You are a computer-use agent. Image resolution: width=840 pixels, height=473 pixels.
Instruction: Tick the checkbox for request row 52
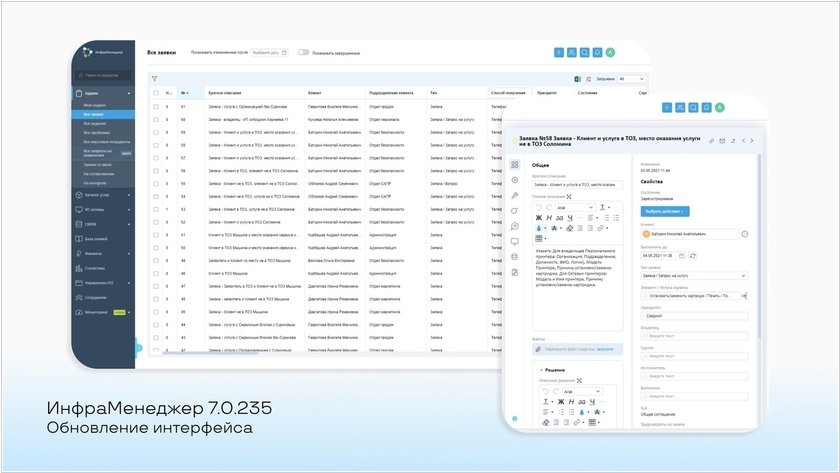156,222
